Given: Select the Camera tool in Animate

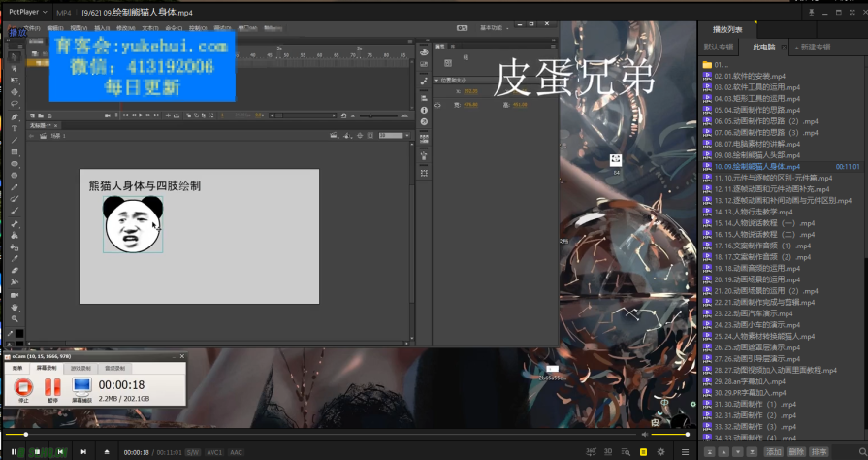Looking at the screenshot, I should click(15, 295).
